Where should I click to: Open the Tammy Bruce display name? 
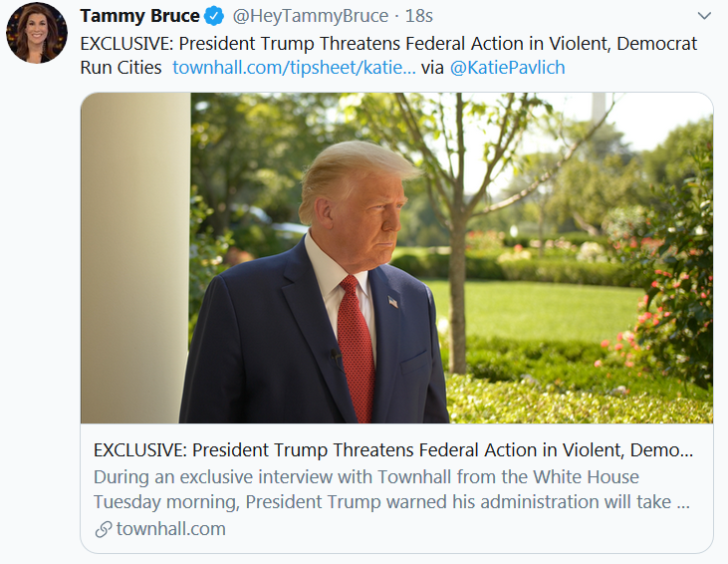tap(139, 17)
